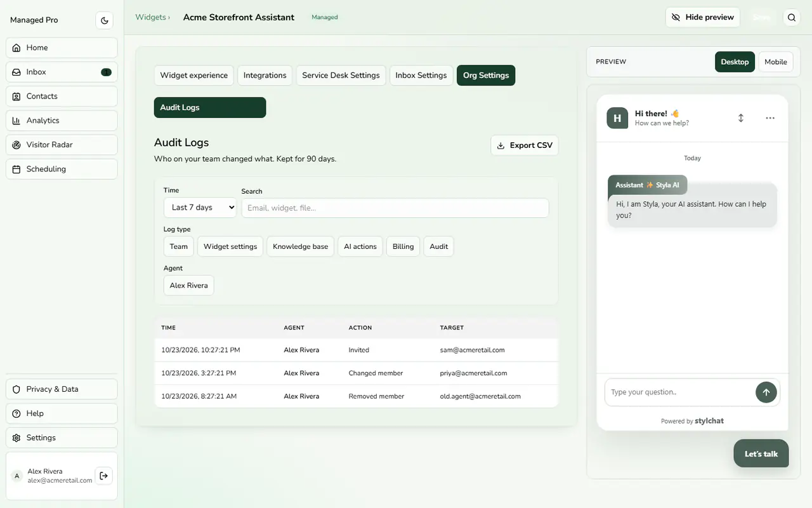Open Analytics in the sidebar

62,121
